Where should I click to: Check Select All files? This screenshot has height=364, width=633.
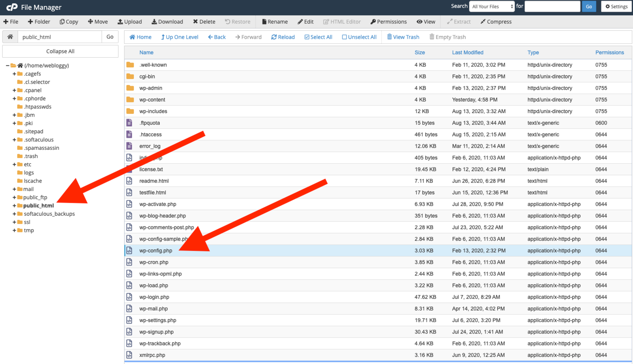click(x=318, y=37)
